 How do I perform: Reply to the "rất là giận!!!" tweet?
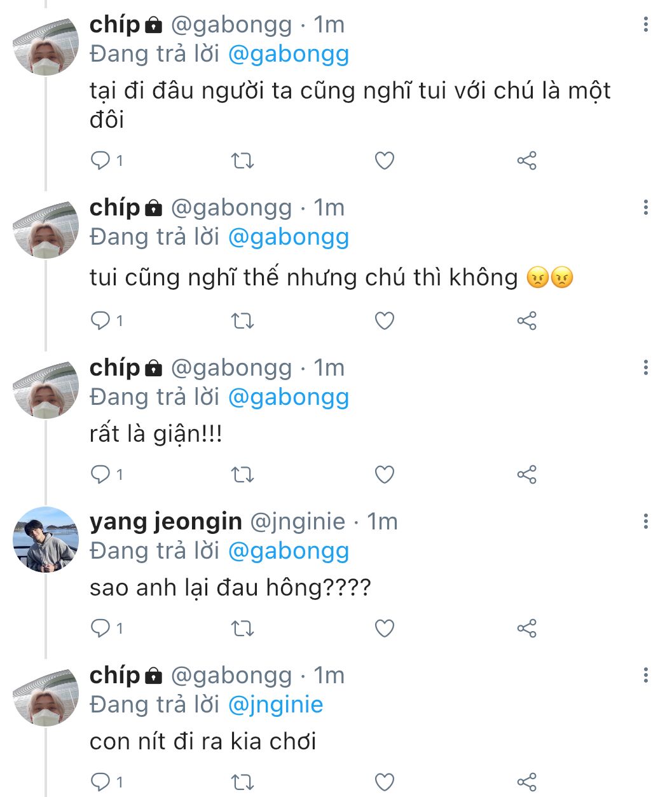(x=101, y=474)
